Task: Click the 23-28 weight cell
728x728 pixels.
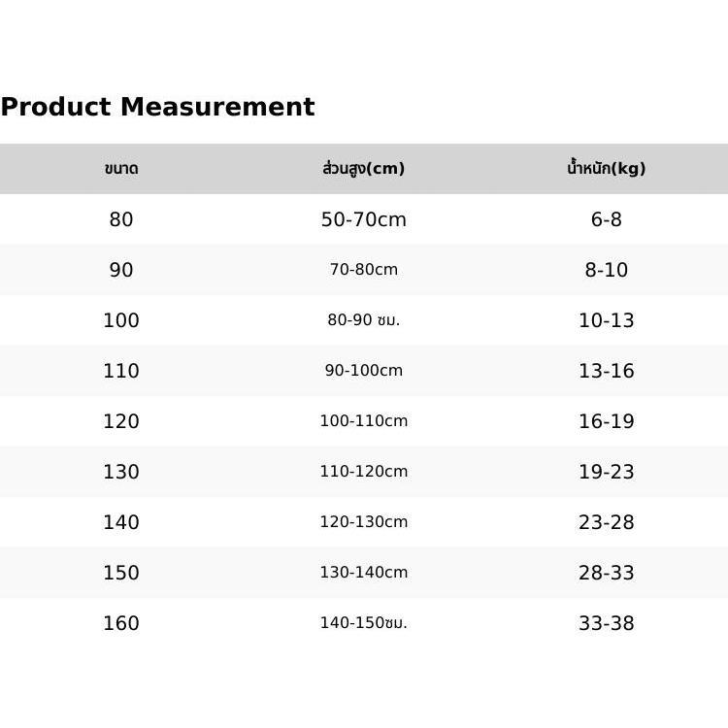Action: pyautogui.click(x=606, y=522)
